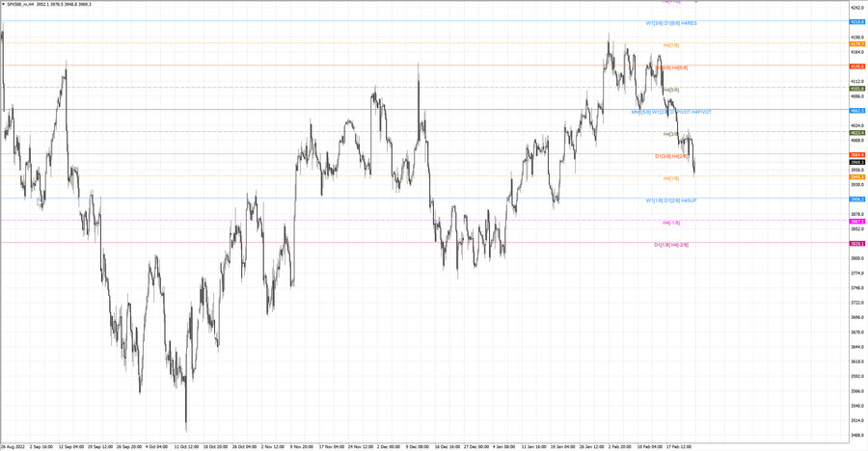The height and width of the screenshot is (451, 868).
Task: Click the 3644.0 value on price axis
Action: (857, 347)
